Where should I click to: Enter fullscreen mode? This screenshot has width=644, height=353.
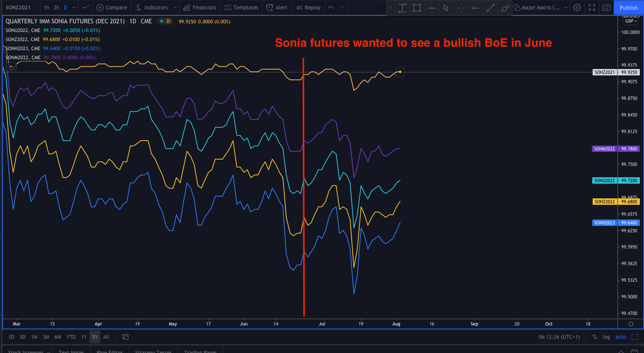592,8
